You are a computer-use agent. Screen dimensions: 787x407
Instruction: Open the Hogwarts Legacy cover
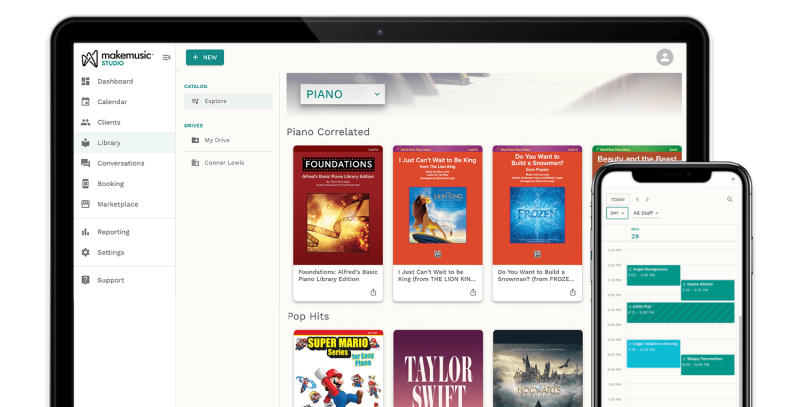coord(538,368)
